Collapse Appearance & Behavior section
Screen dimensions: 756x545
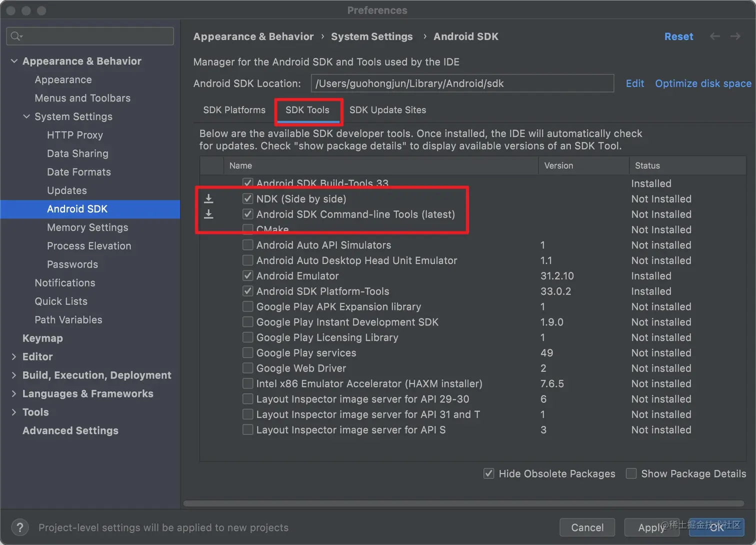click(x=14, y=61)
